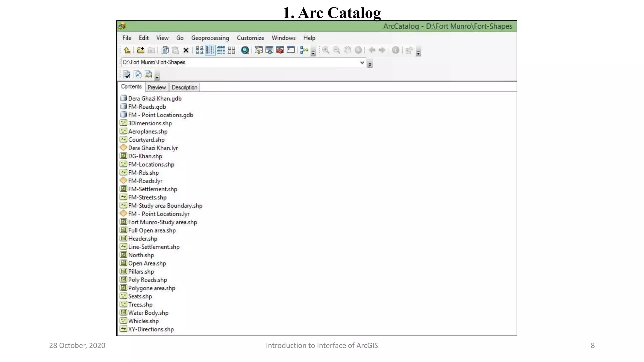This screenshot has height=362, width=644.
Task: Switch to Large Icons view
Action: pyautogui.click(x=199, y=50)
